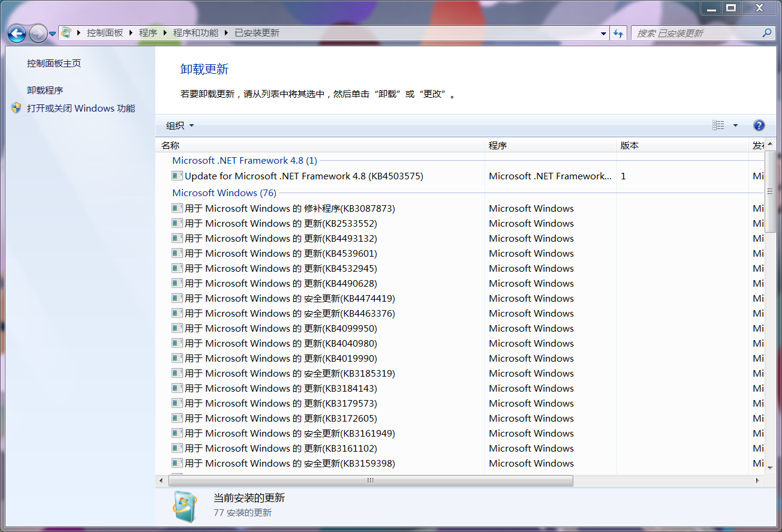Select update icon for KB4493132
The width and height of the screenshot is (782, 532).
[x=177, y=238]
